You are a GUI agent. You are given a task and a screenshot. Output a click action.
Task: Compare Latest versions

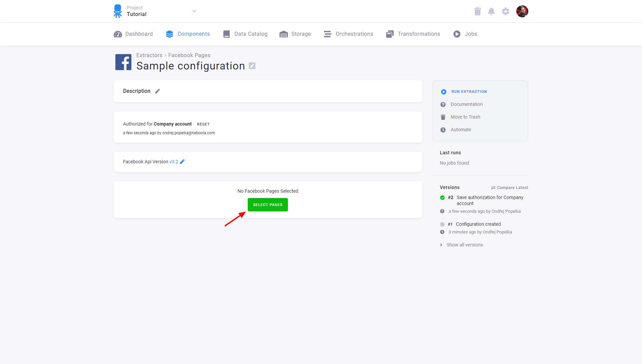pos(510,188)
